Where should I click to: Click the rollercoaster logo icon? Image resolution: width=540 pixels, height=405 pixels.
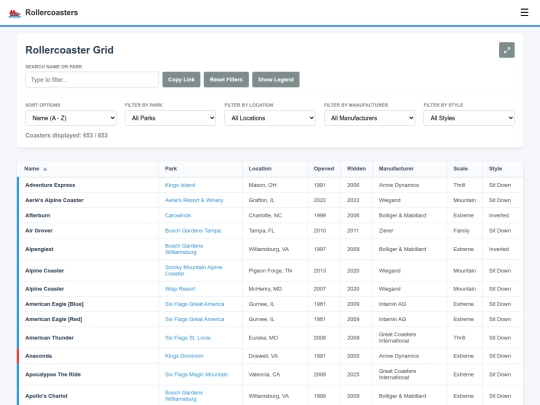pos(14,13)
